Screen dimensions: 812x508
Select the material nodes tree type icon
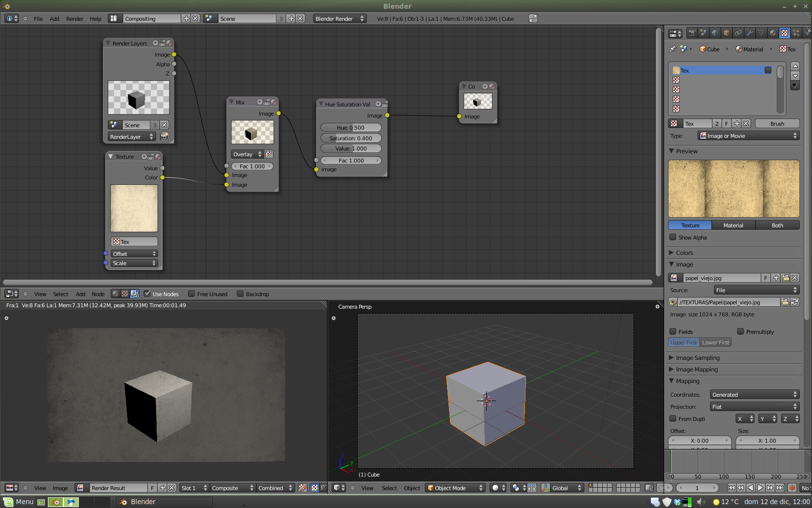115,294
